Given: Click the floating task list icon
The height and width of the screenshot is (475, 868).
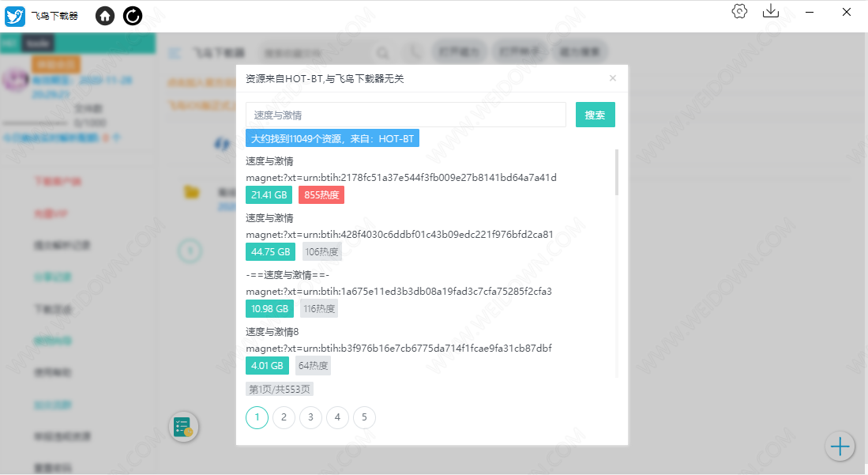Looking at the screenshot, I should pos(183,428).
